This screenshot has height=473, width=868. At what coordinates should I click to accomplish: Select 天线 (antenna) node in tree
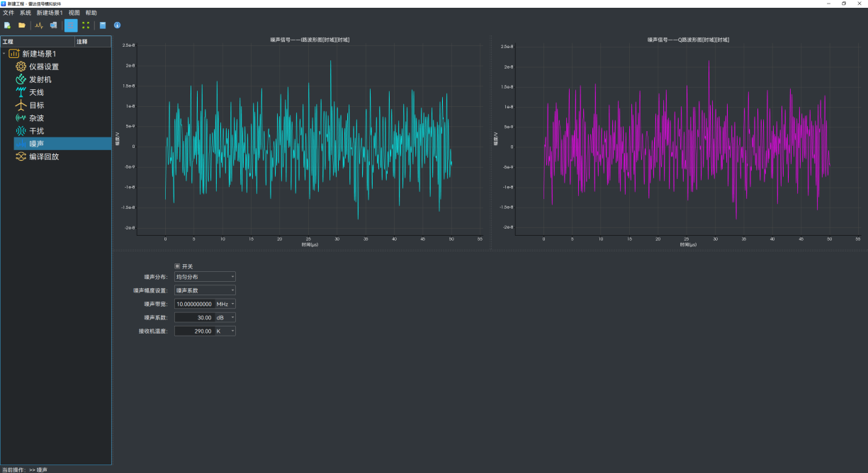point(36,92)
